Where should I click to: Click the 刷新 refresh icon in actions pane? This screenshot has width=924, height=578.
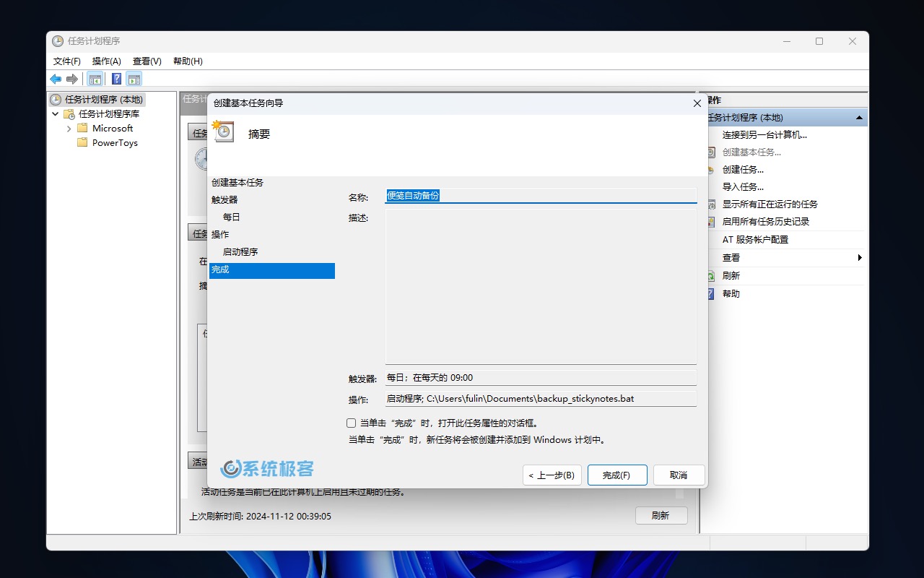pyautogui.click(x=710, y=276)
